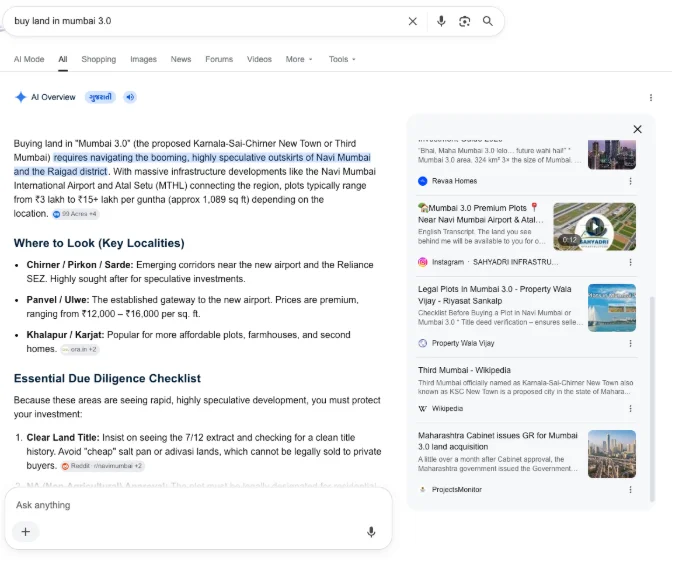Open options for Revaa Homes source
674x561 pixels.
[x=630, y=181]
